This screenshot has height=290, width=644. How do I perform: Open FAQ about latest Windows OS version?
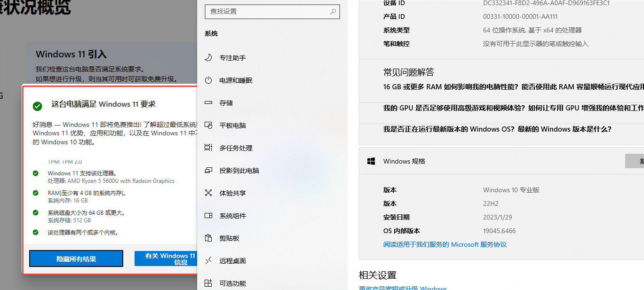(497, 129)
